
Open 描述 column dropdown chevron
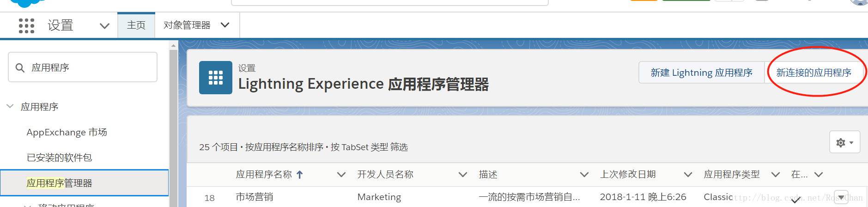pos(584,174)
